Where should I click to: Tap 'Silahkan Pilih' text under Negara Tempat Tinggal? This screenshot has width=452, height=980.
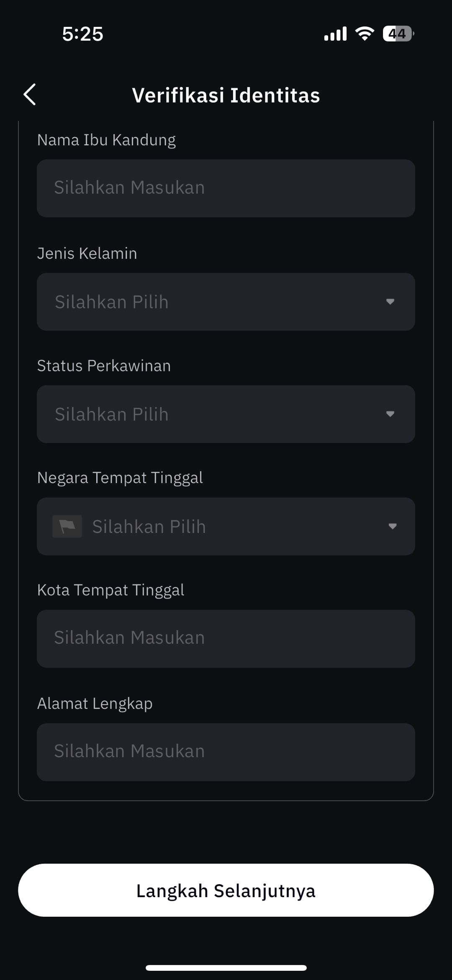[x=149, y=526]
